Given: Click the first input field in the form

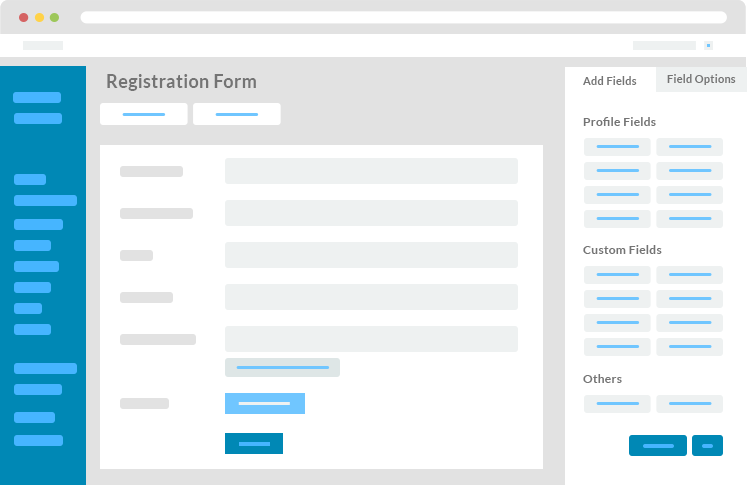Looking at the screenshot, I should [371, 171].
